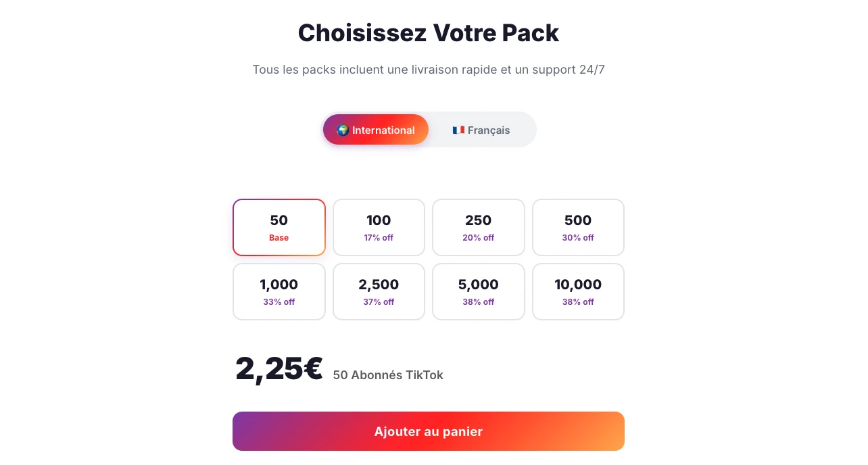Pick the 10,000 pack with 38% off
This screenshot has height=465, width=868.
pos(578,291)
